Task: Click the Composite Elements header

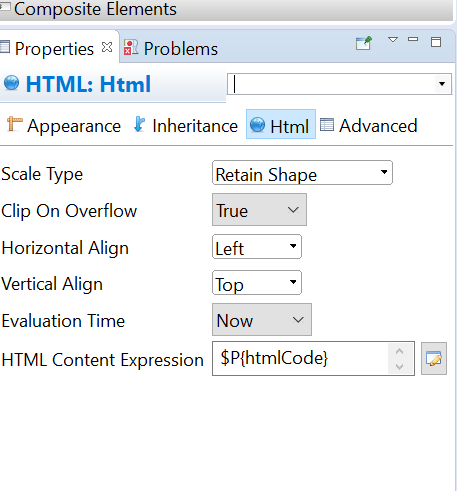Action: tap(227, 9)
